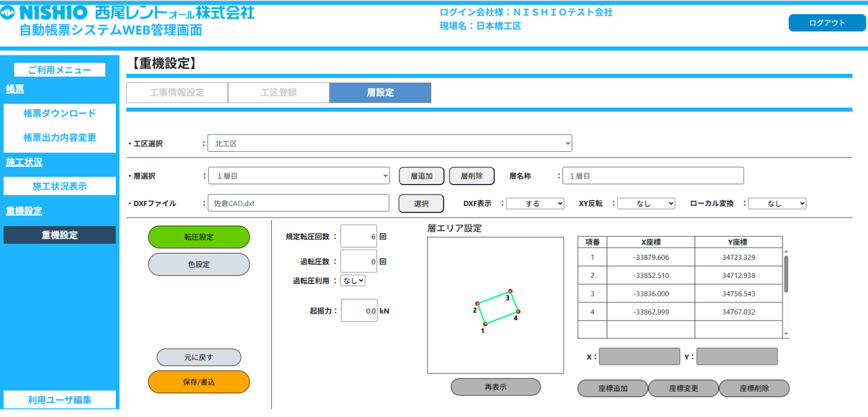Click vertex point 3 in layer area
Screen dimensions: 868x417
point(511,291)
